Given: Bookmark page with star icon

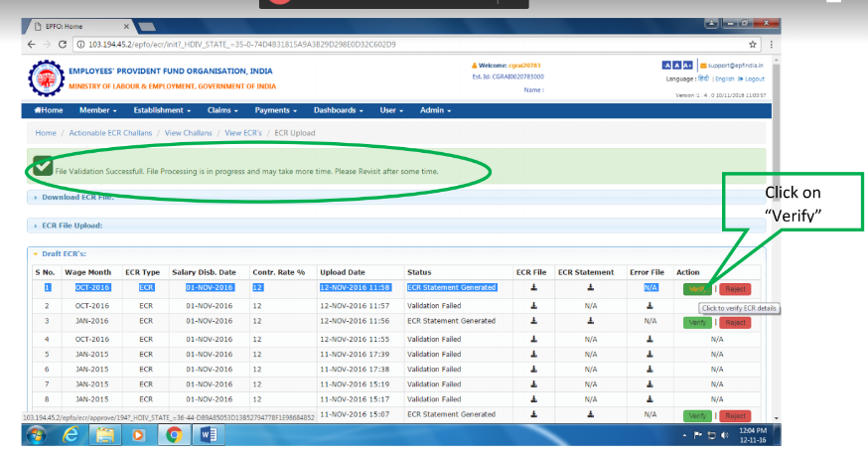Looking at the screenshot, I should [753, 44].
